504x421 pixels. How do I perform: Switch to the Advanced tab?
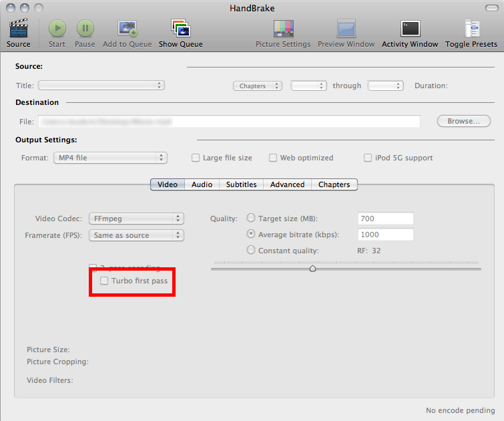(x=287, y=184)
